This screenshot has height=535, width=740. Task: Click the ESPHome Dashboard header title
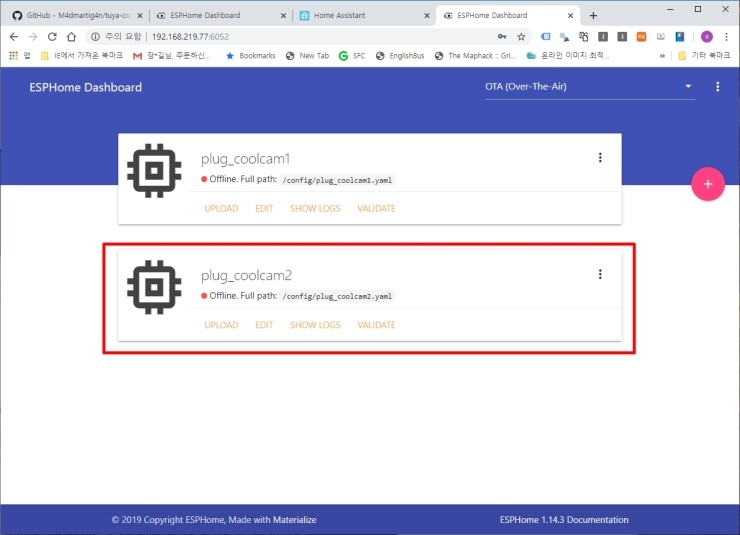click(x=85, y=87)
